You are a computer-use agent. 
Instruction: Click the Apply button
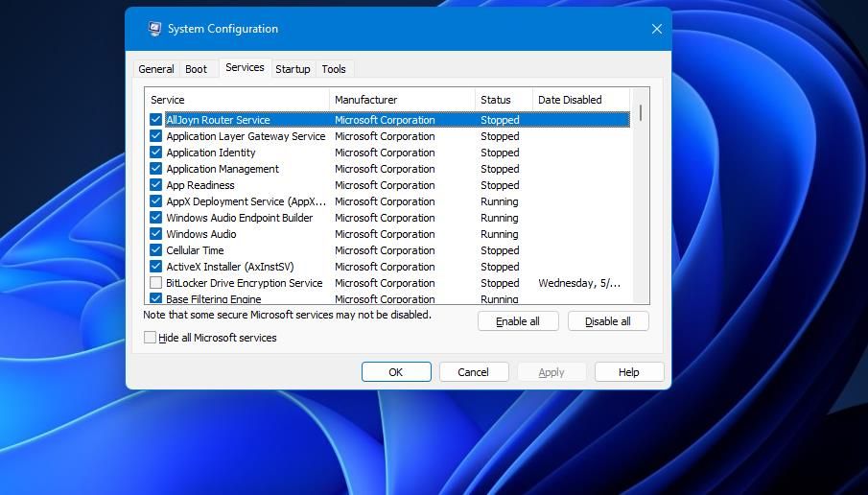pyautogui.click(x=551, y=372)
